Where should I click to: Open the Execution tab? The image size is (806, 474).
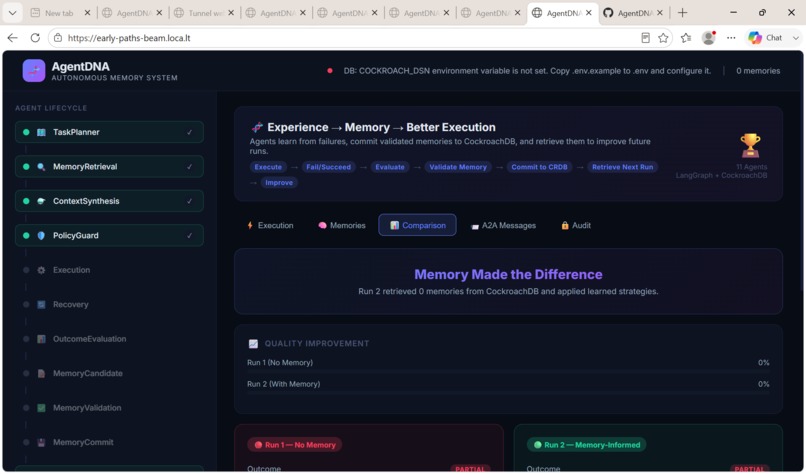270,225
